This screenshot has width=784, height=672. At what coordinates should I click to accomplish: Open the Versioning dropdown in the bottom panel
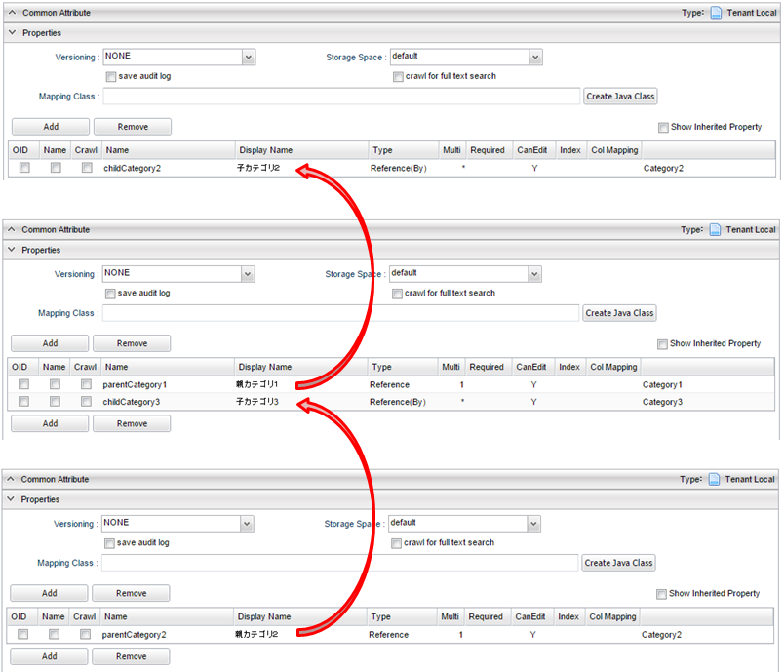(x=249, y=523)
